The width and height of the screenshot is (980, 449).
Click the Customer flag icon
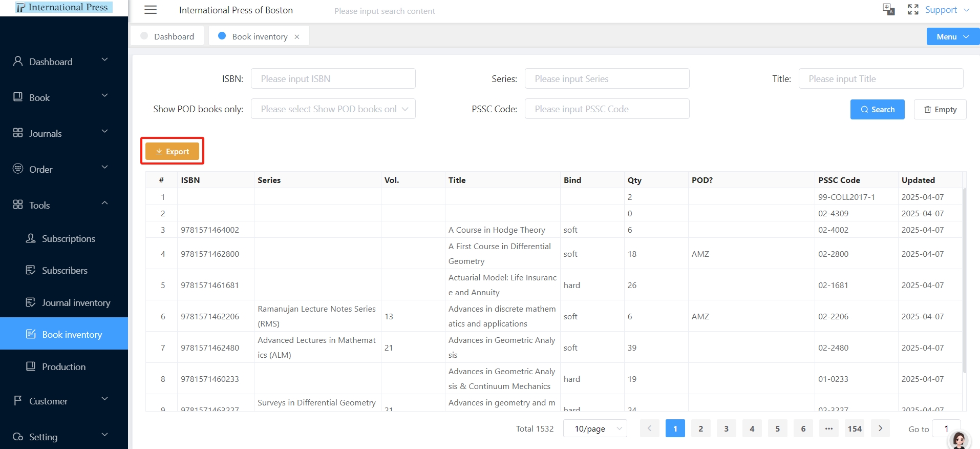point(18,400)
